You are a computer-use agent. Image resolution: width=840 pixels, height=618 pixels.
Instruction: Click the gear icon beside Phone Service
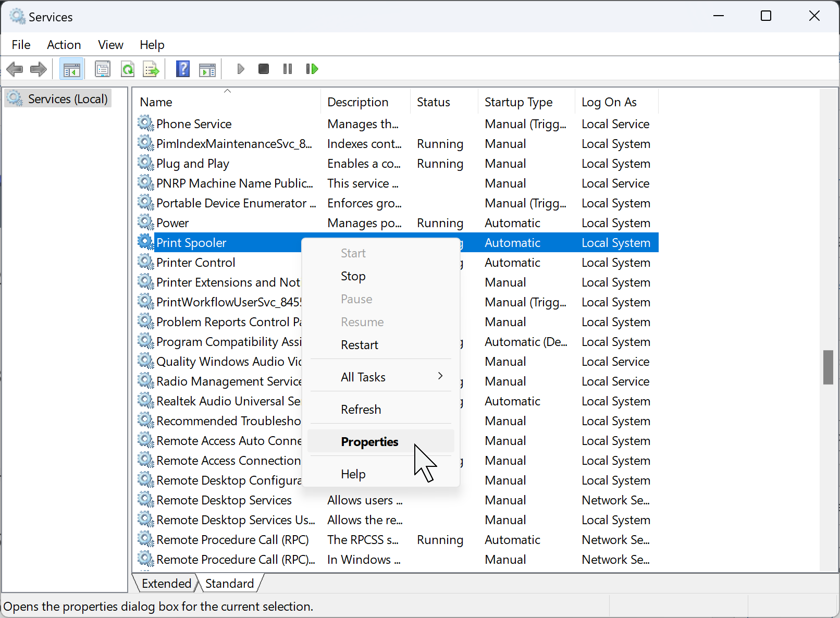[146, 123]
